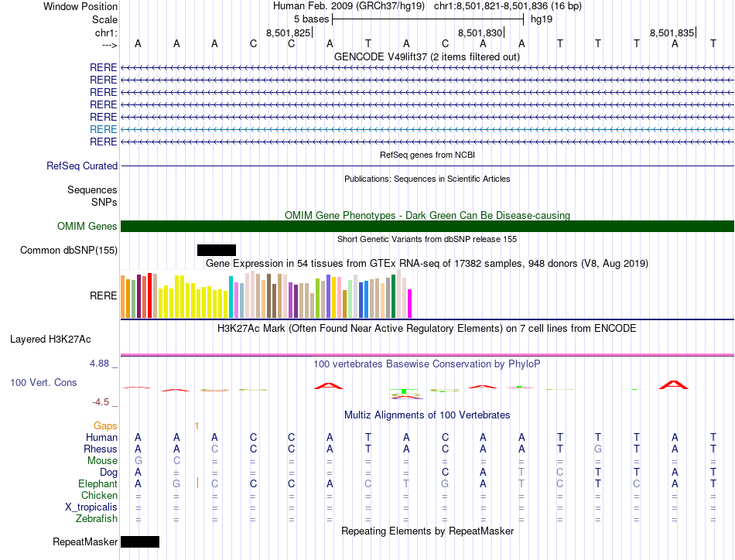Viewport: 735px width, 560px height.
Task: Select the light-blue RERE transcript label
Action: (x=103, y=129)
